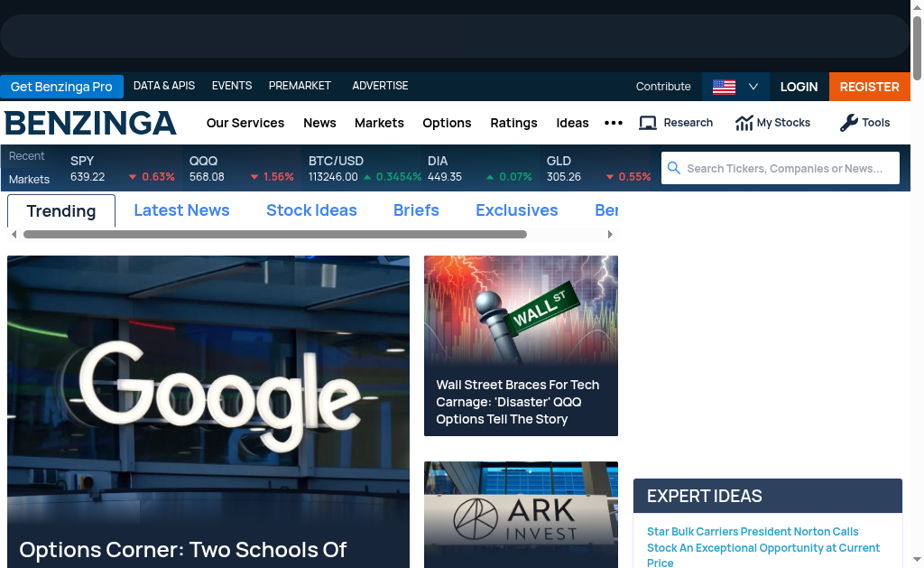Switch to the Briefs tab

pos(416,210)
